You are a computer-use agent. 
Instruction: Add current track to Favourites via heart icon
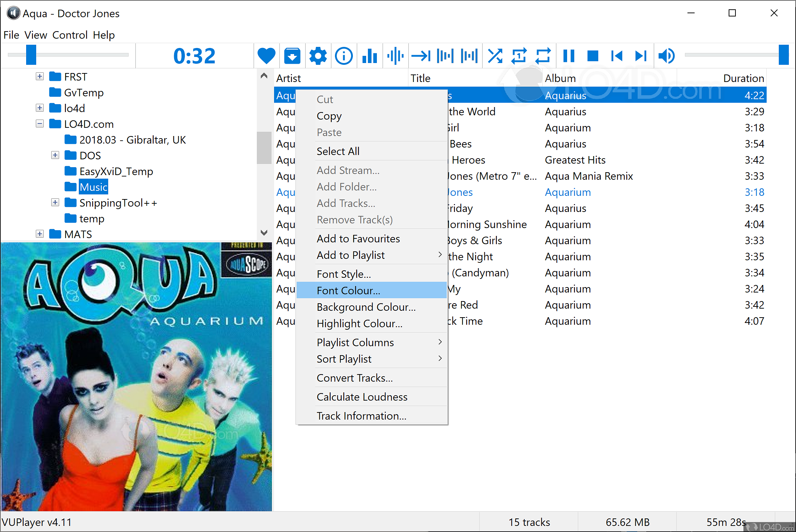(267, 55)
